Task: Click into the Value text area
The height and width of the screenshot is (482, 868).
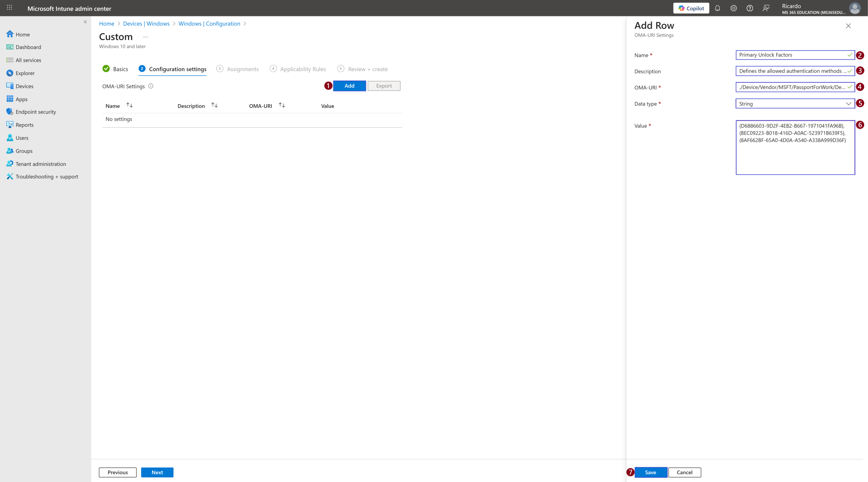Action: click(795, 147)
